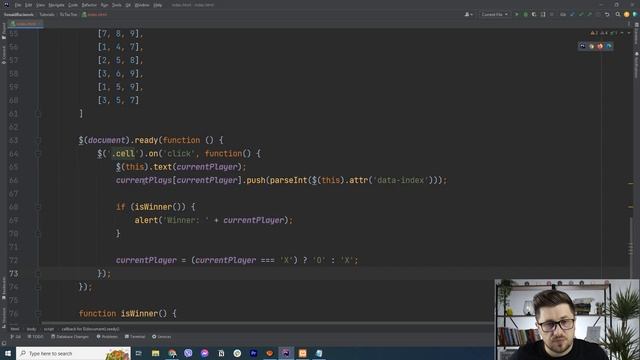This screenshot has width=640, height=360.
Task: Open the TODO tool window
Action: [36, 337]
